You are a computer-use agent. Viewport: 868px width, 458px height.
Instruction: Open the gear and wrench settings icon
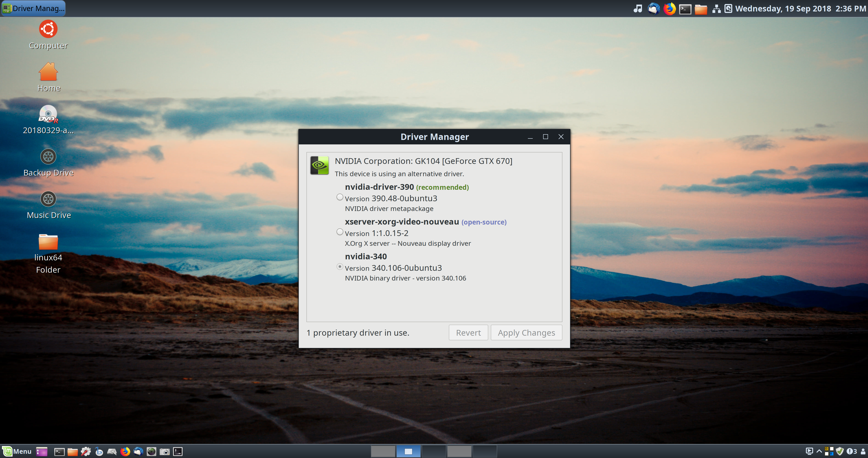[86, 451]
